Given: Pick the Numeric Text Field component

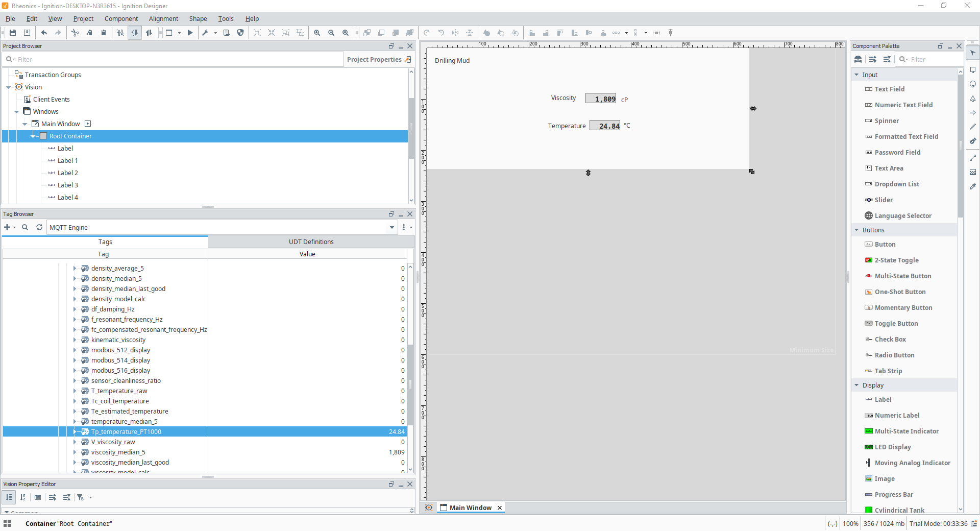Looking at the screenshot, I should pyautogui.click(x=903, y=105).
